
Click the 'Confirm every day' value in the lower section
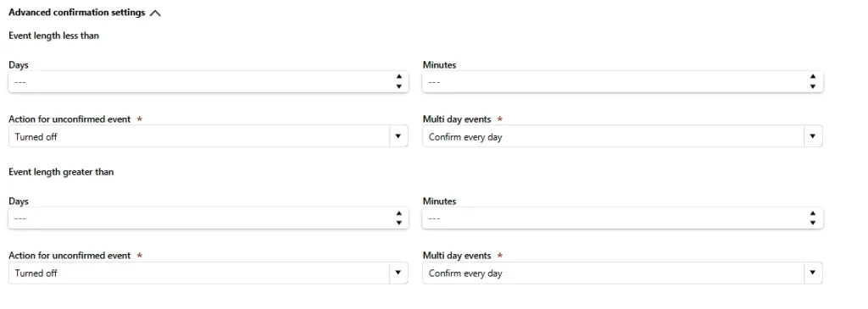click(x=465, y=273)
